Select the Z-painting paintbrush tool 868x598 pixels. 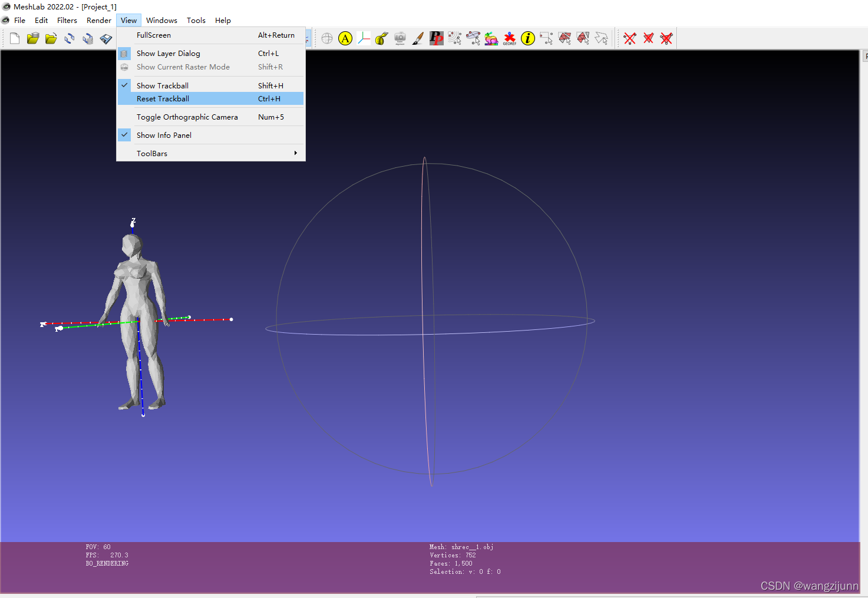point(418,39)
